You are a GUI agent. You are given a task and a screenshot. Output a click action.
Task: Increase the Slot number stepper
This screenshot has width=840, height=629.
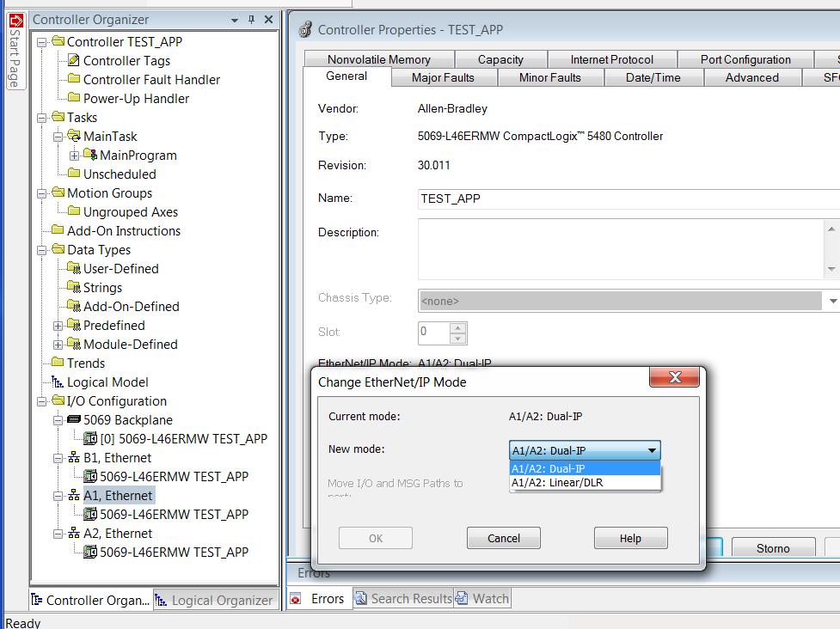tap(457, 327)
